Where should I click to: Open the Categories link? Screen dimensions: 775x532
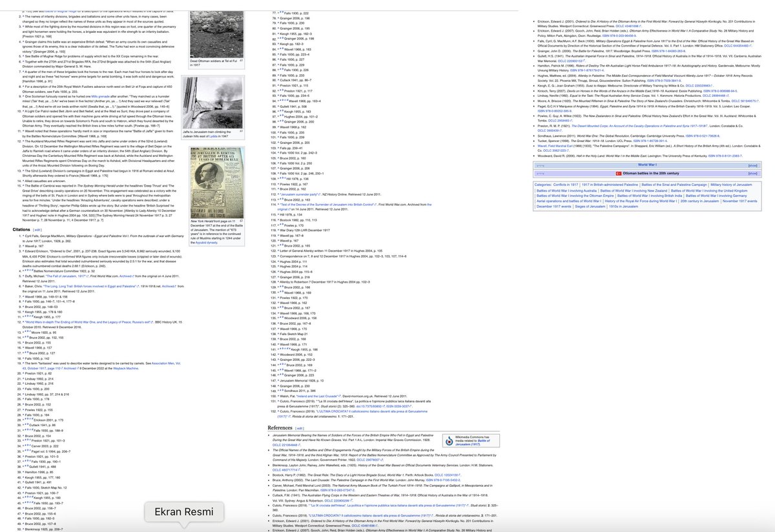tap(543, 185)
